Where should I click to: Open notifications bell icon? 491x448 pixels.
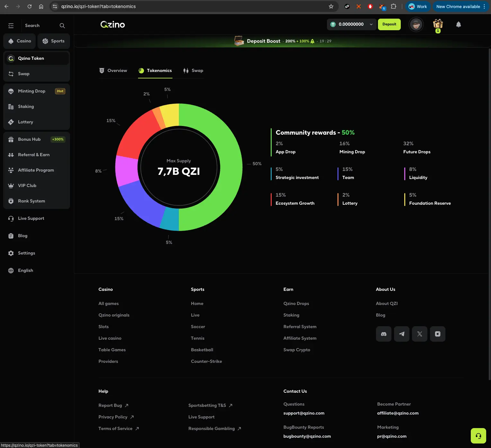(x=459, y=24)
